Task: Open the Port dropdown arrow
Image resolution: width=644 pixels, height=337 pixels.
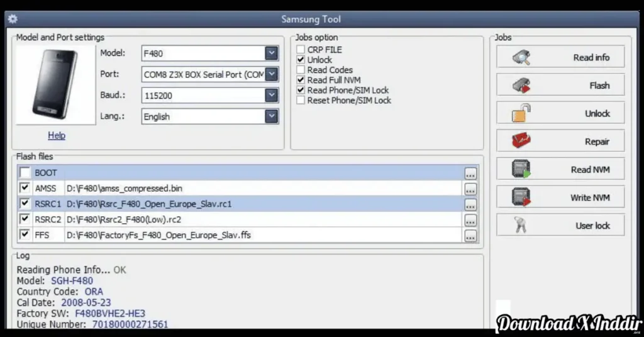Action: pos(272,74)
